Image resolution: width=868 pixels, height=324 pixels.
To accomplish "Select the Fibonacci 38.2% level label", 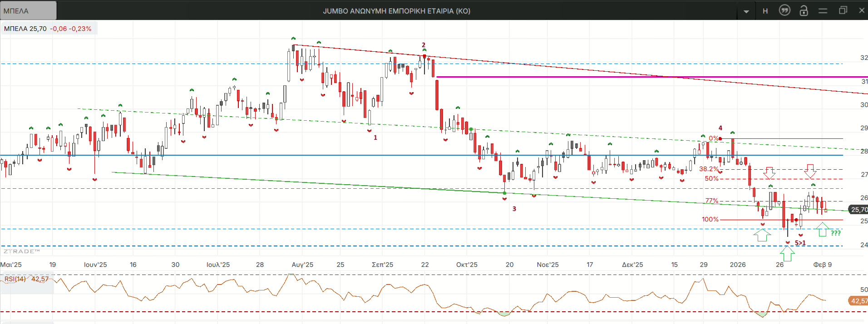I will pyautogui.click(x=709, y=169).
